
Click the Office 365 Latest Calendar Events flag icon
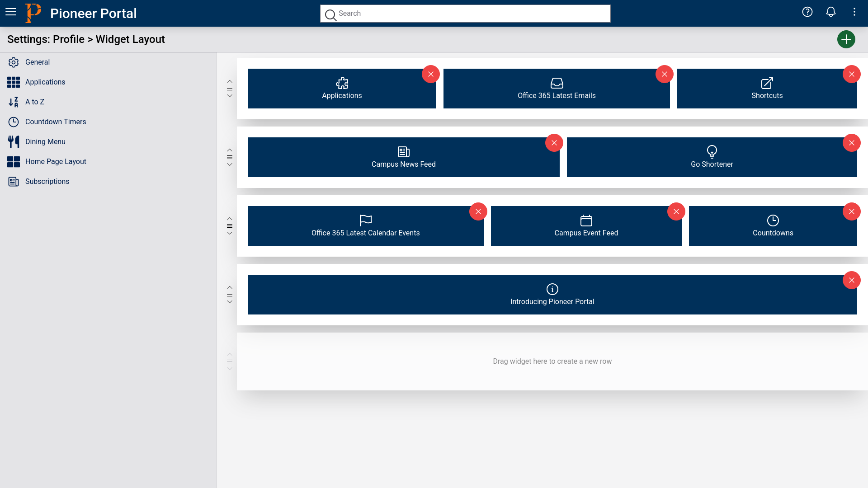point(365,220)
